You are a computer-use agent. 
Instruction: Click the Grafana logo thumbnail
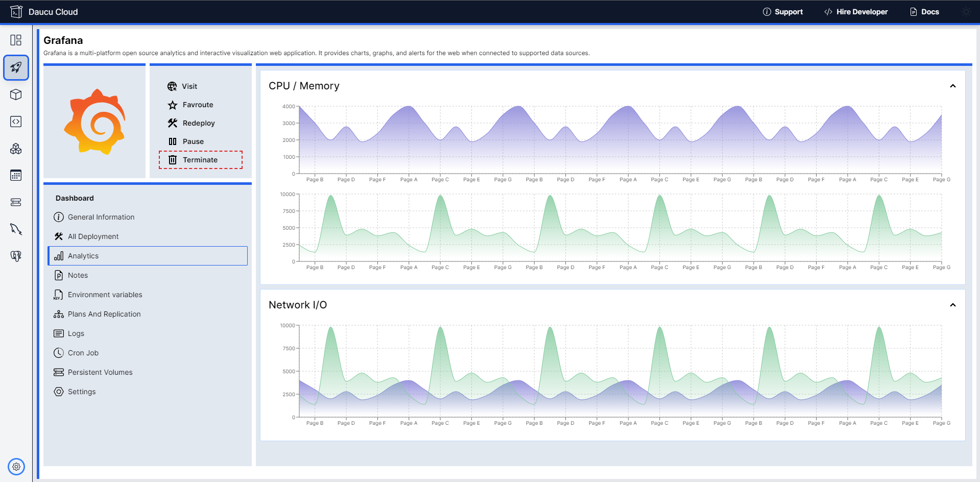tap(94, 122)
